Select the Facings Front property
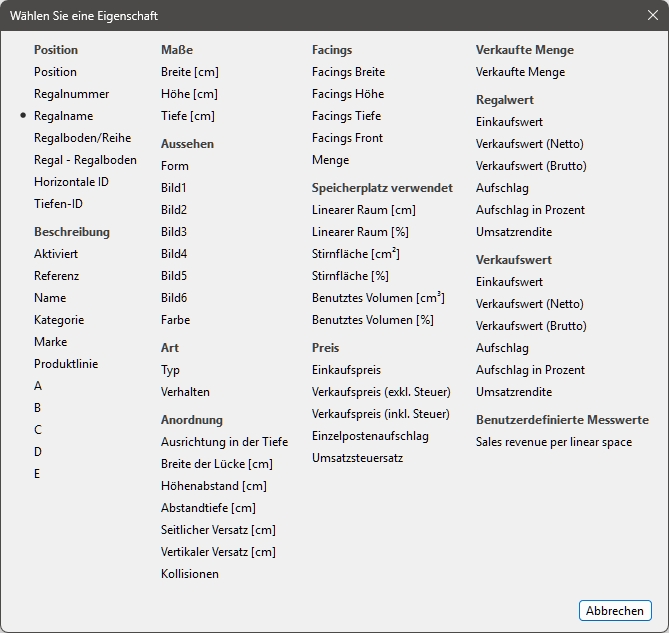 347,138
